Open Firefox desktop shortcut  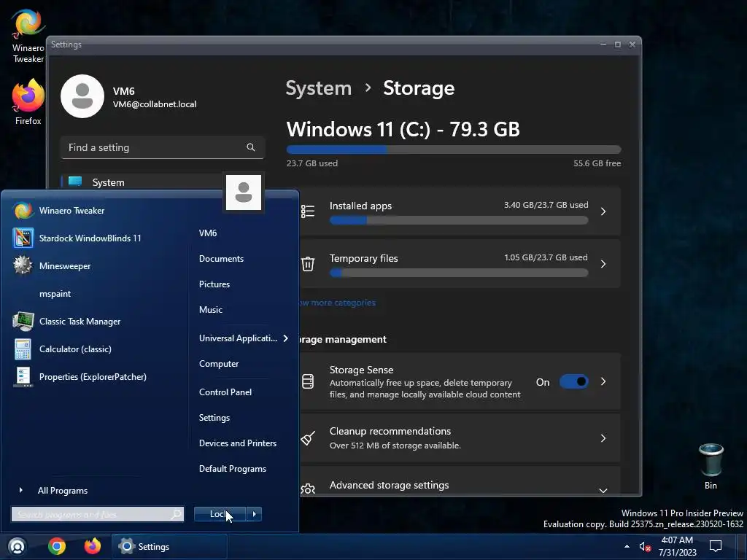(28, 102)
